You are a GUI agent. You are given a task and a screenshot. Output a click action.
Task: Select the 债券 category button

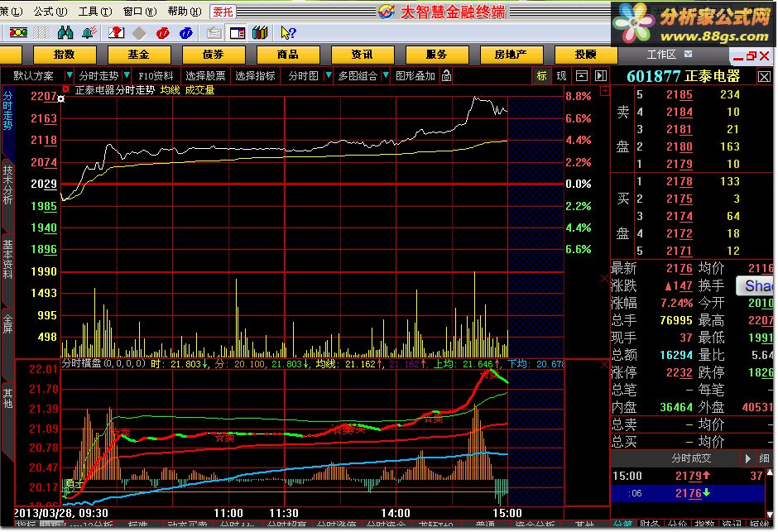(x=214, y=55)
